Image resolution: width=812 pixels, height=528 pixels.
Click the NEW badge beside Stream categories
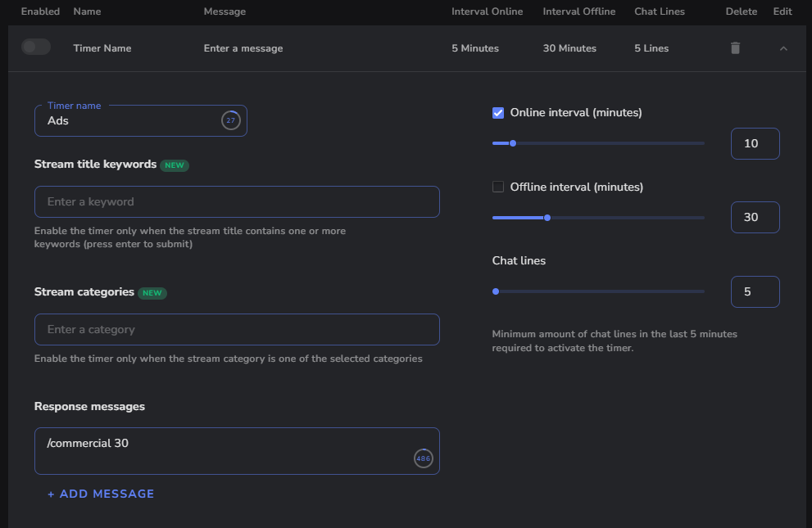pos(152,293)
